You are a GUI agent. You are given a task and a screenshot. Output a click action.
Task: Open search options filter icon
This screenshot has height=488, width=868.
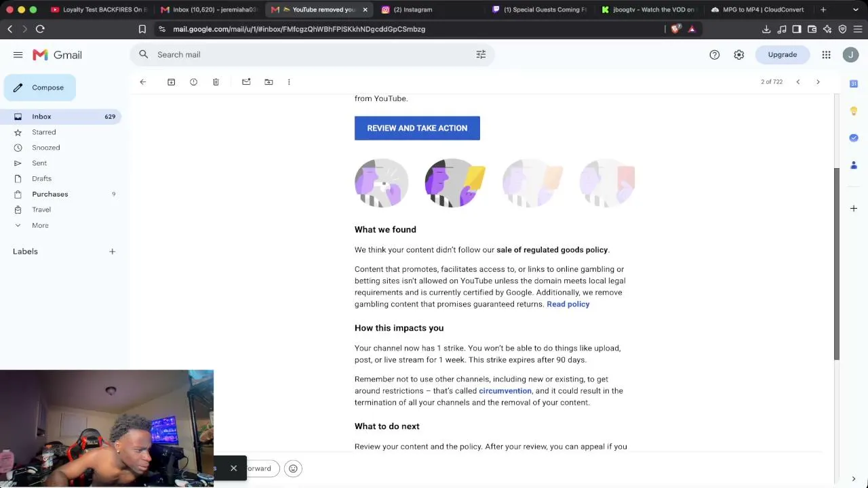481,55
